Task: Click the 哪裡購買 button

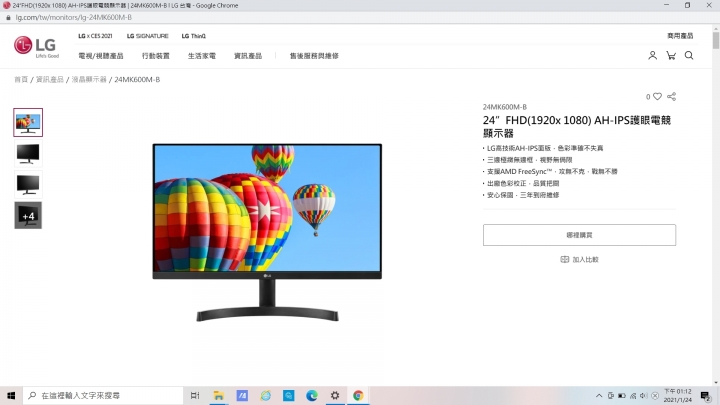Action: (x=579, y=235)
